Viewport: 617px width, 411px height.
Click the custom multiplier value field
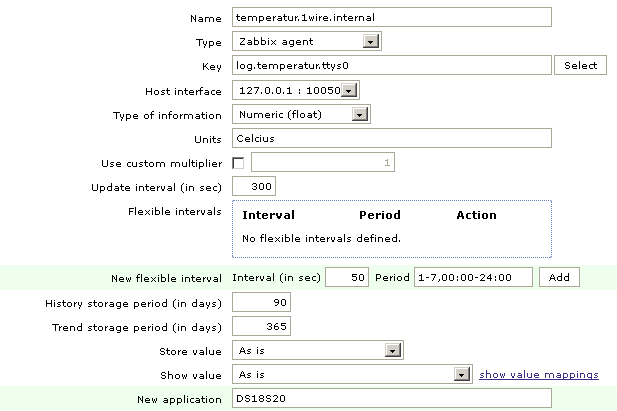tap(323, 162)
